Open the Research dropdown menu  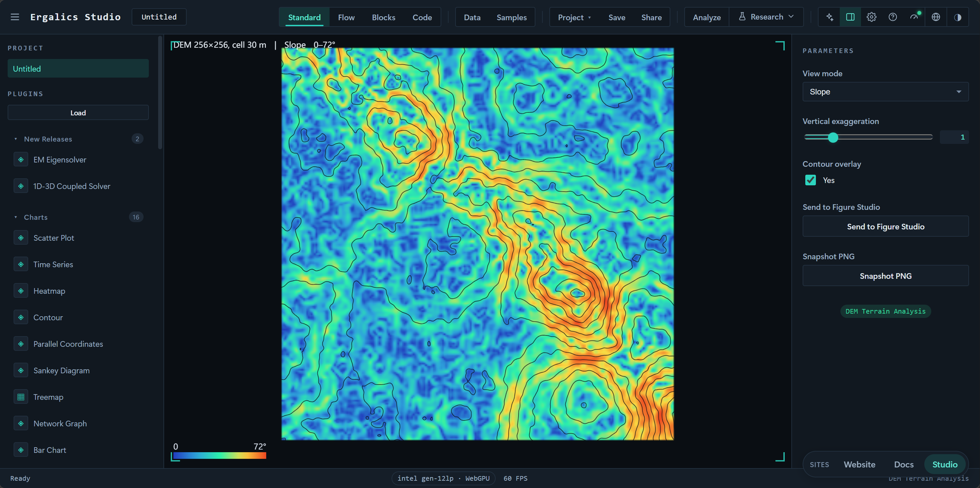pyautogui.click(x=766, y=17)
